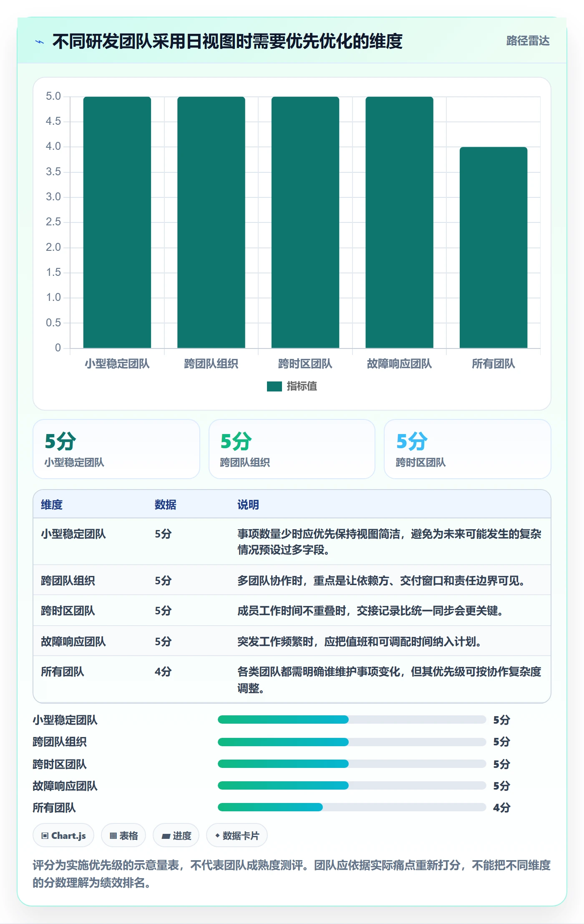
Task: Select the 故障响应团队 chart bar
Action: pyautogui.click(x=399, y=222)
